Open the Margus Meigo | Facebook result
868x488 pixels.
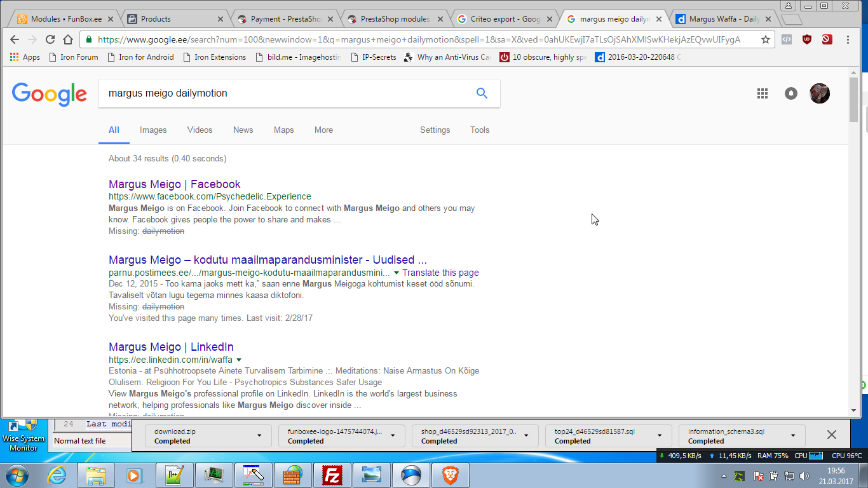[175, 184]
